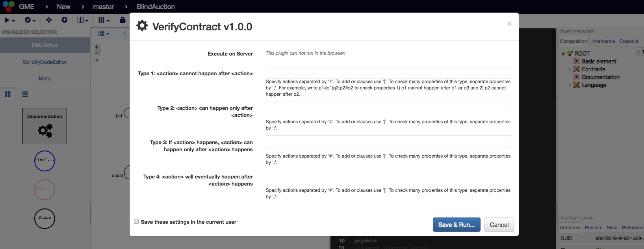Click the Save & Run button
This screenshot has height=249, width=644.
click(x=457, y=225)
